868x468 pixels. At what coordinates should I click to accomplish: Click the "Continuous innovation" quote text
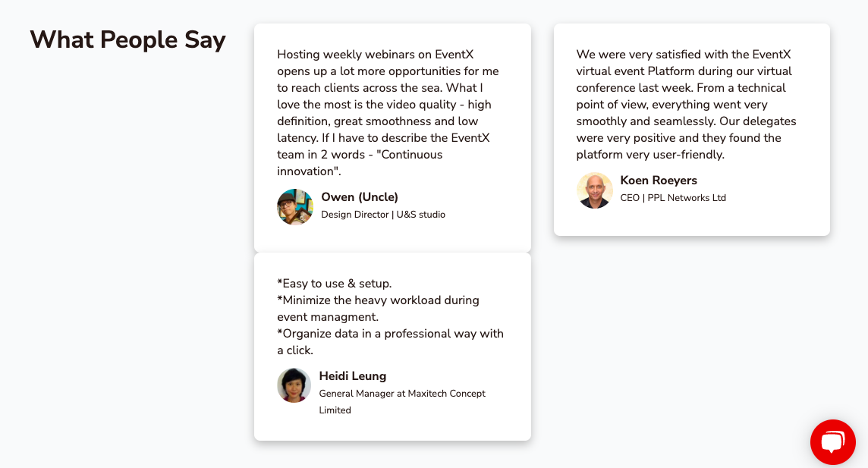360,163
